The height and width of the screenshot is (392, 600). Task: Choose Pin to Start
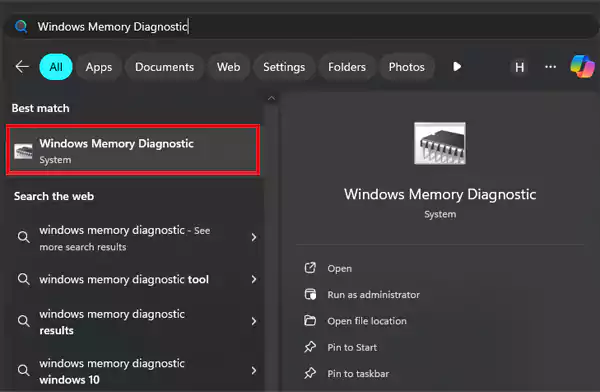tap(352, 347)
